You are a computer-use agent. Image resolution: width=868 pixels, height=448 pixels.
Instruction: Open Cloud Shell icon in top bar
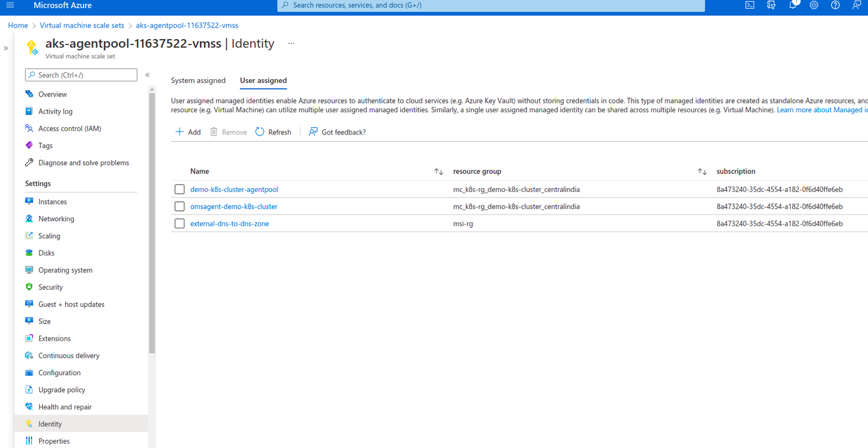[750, 5]
